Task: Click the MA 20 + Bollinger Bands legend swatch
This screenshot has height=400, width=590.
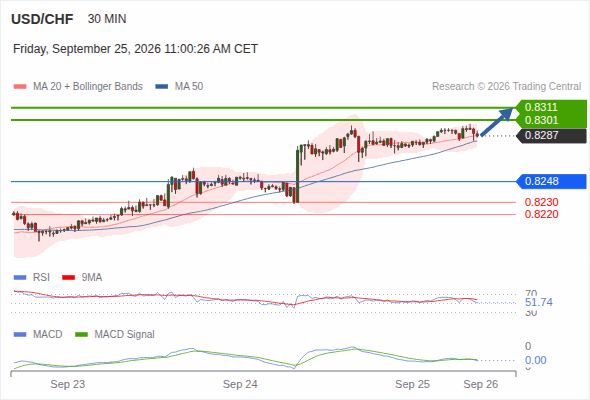Action: point(20,87)
